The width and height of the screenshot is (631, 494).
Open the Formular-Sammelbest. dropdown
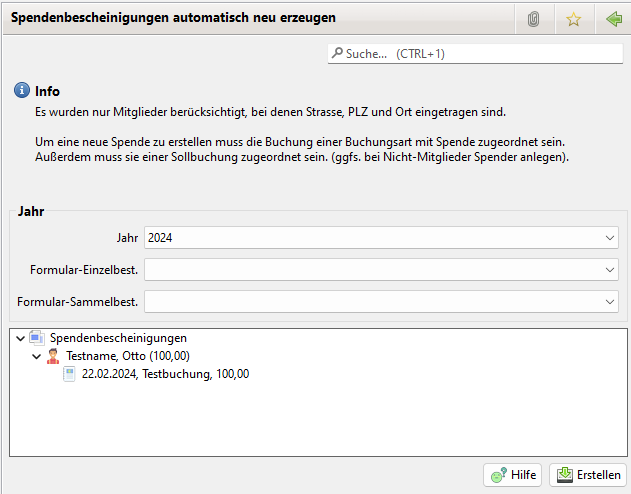610,301
